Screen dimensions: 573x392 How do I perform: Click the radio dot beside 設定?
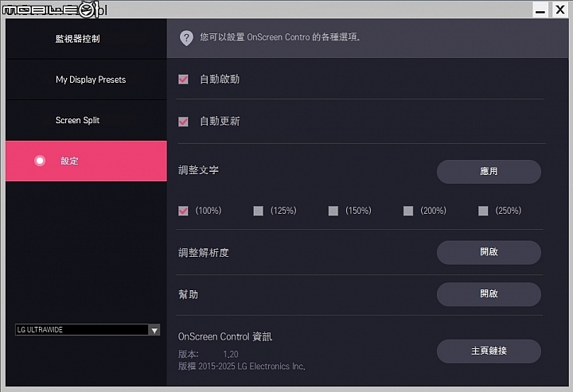pos(40,161)
